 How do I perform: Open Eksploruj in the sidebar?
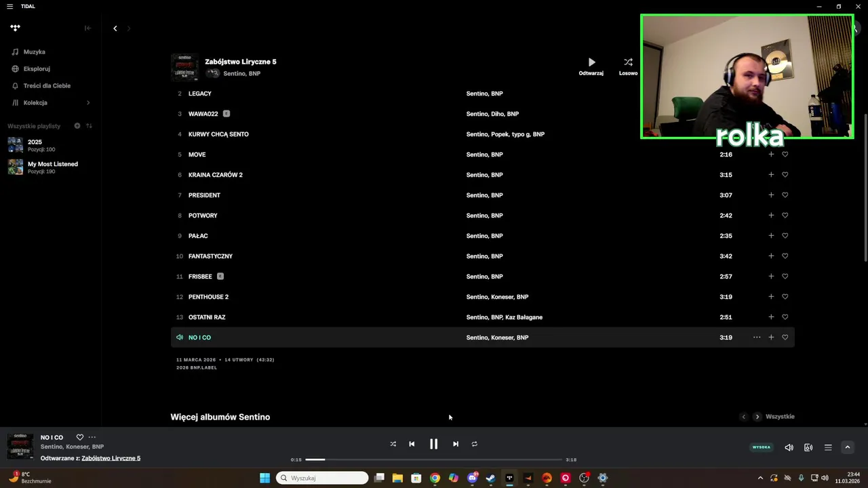[37, 68]
